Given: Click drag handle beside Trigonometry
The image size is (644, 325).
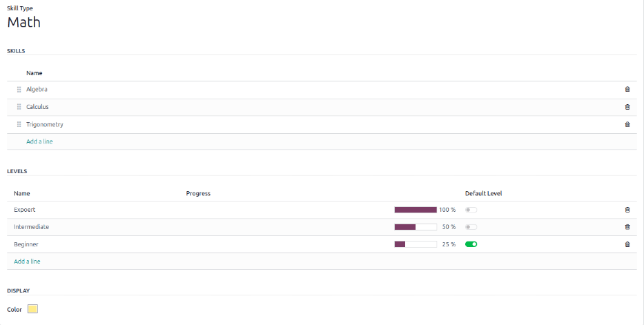Looking at the screenshot, I should [x=19, y=124].
